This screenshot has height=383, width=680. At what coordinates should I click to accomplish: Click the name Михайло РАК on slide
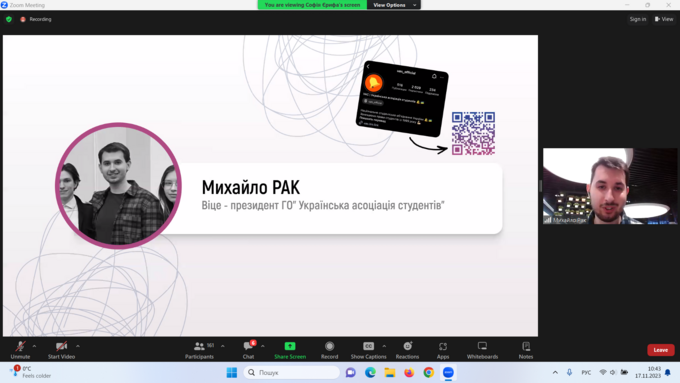coord(251,188)
